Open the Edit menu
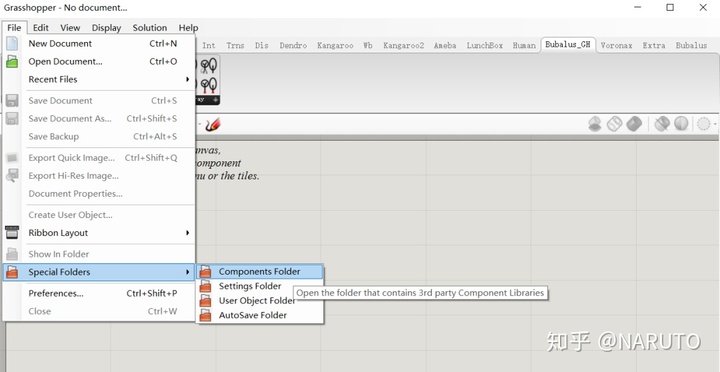The height and width of the screenshot is (372, 720). [x=41, y=28]
